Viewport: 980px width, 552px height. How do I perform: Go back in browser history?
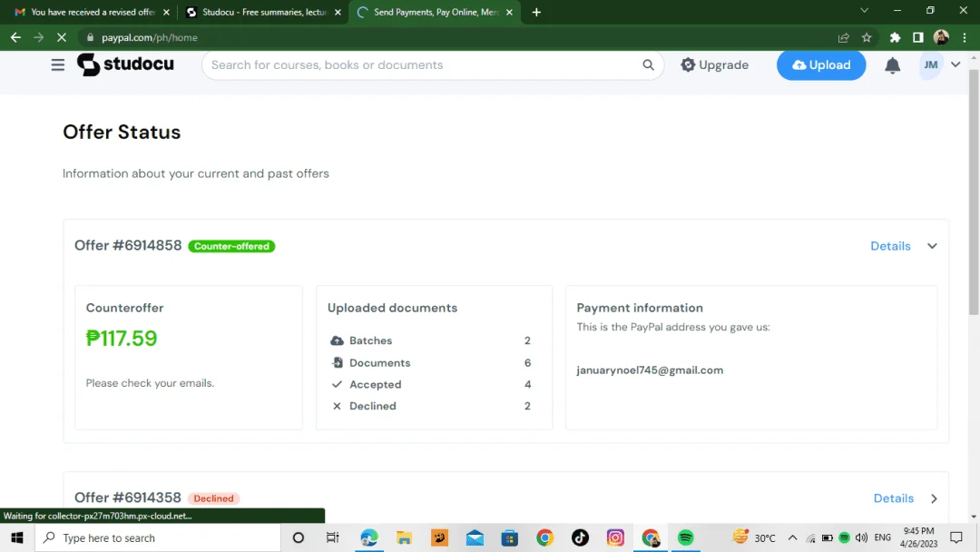coord(15,37)
